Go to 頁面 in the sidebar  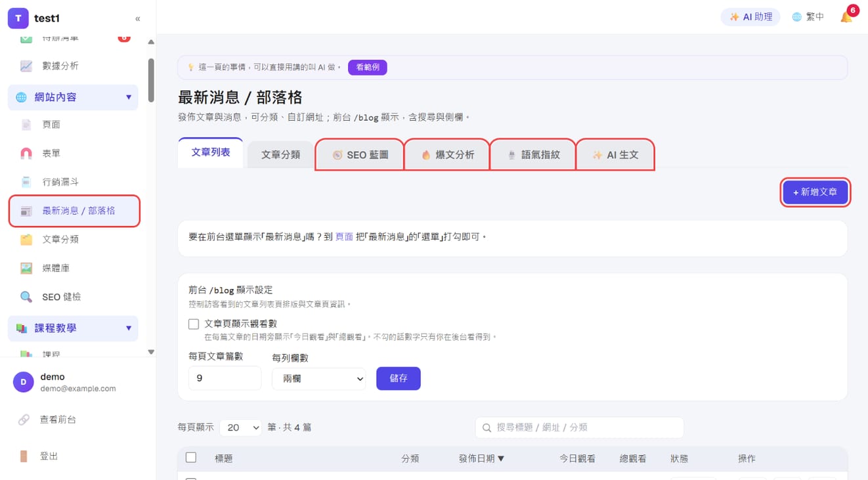click(73, 125)
